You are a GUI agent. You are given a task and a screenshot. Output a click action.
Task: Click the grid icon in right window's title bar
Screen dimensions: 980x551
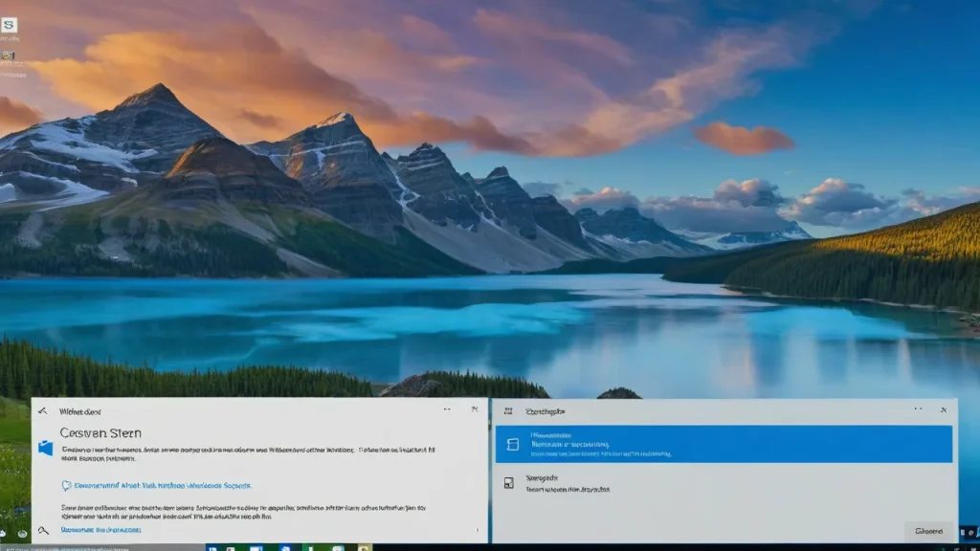[508, 411]
